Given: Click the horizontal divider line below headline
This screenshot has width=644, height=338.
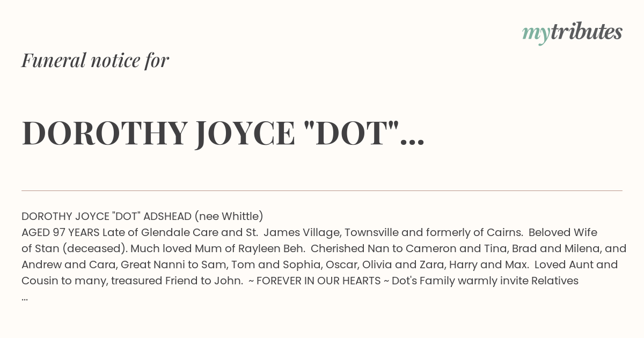Looking at the screenshot, I should 322,190.
